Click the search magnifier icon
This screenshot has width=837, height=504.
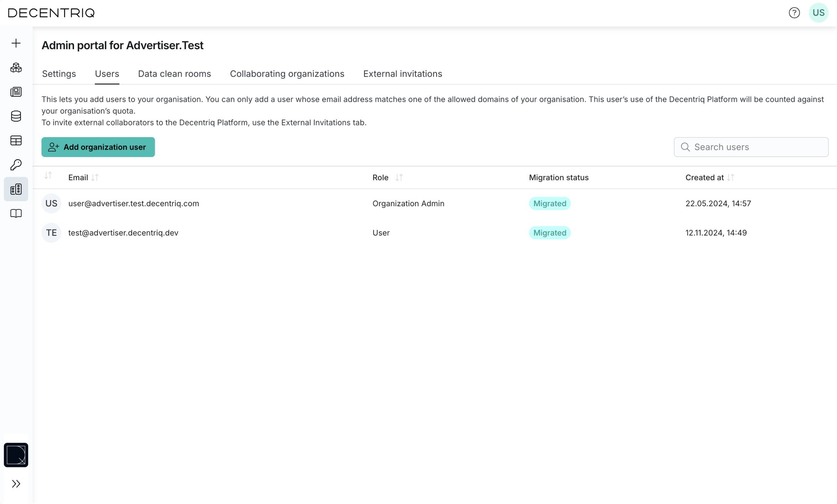pyautogui.click(x=685, y=147)
